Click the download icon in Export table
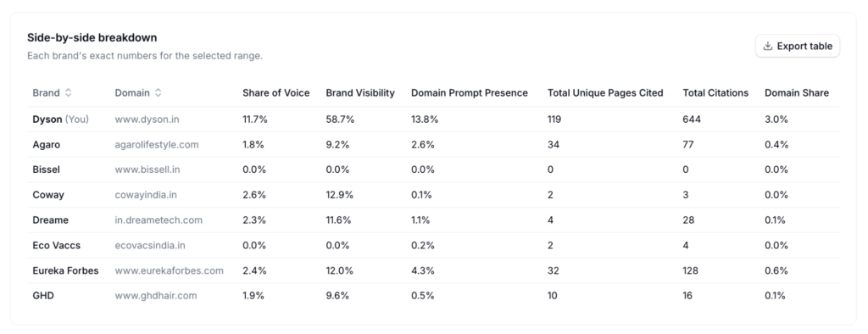Image resolution: width=868 pixels, height=334 pixels. point(767,46)
